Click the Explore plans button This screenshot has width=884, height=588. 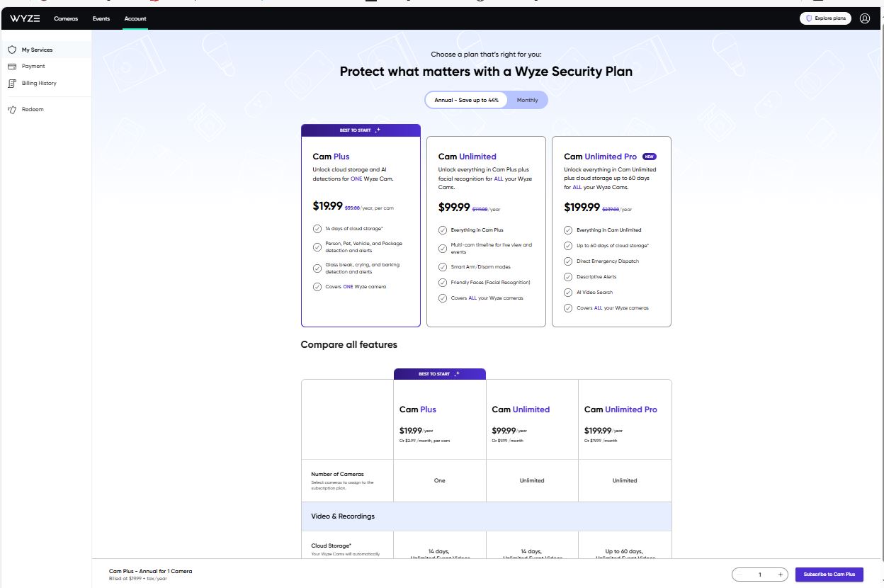point(825,18)
